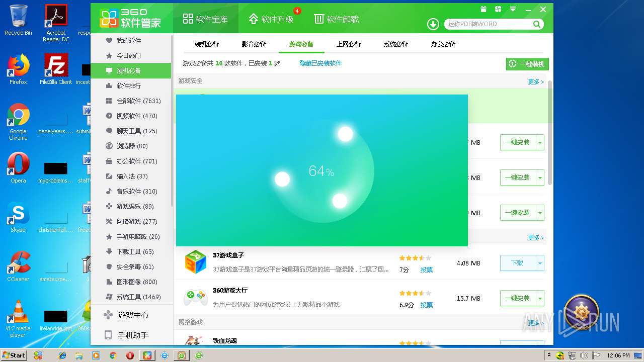Open 办公软件 (701) category

pos(131,161)
